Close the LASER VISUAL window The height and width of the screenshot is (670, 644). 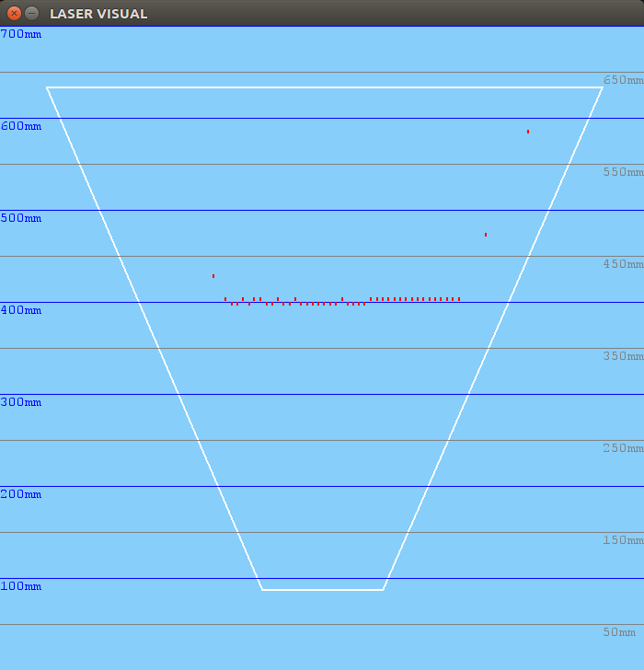point(14,14)
